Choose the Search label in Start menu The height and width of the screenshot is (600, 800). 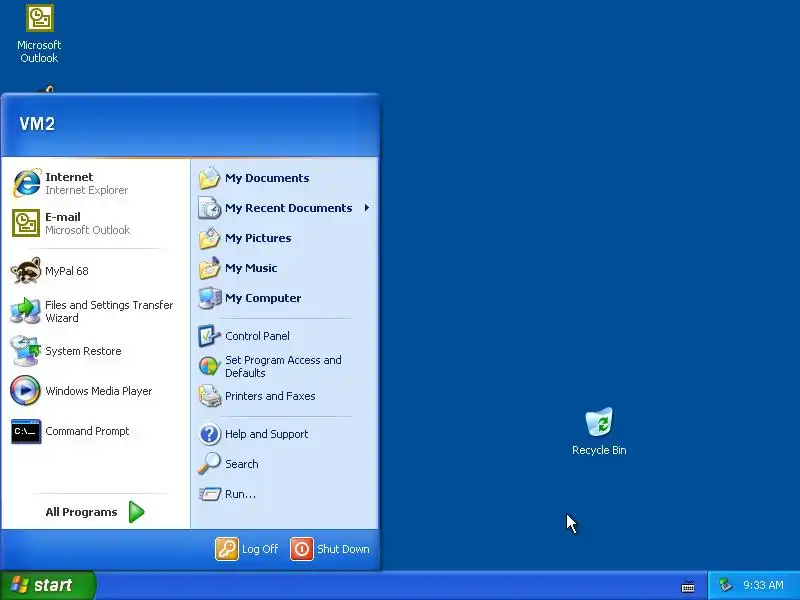(x=241, y=464)
